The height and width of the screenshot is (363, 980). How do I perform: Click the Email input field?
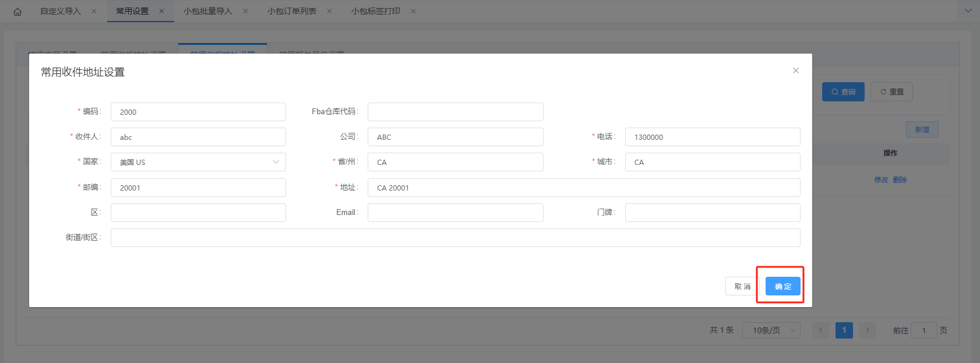[455, 213]
